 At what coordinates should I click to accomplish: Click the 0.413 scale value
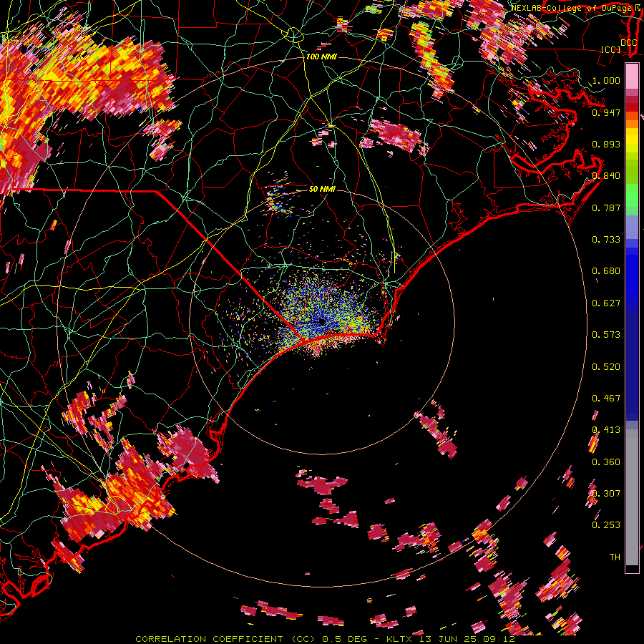606,430
